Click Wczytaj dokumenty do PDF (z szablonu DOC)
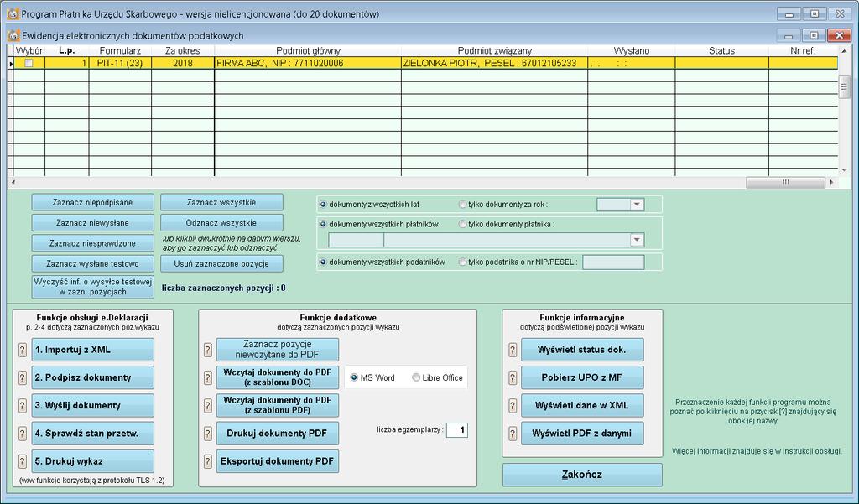This screenshot has width=859, height=504. (278, 377)
